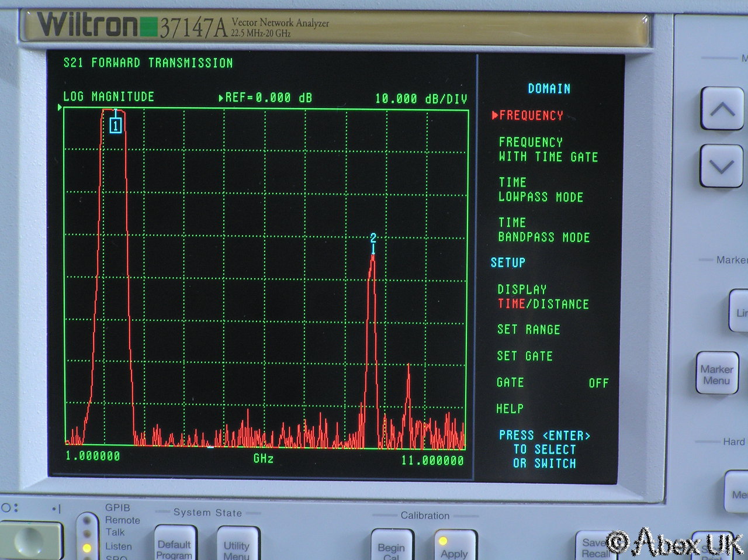Screen dimensions: 748x560
Task: Toggle the GATE OFF setting
Action: coord(552,383)
